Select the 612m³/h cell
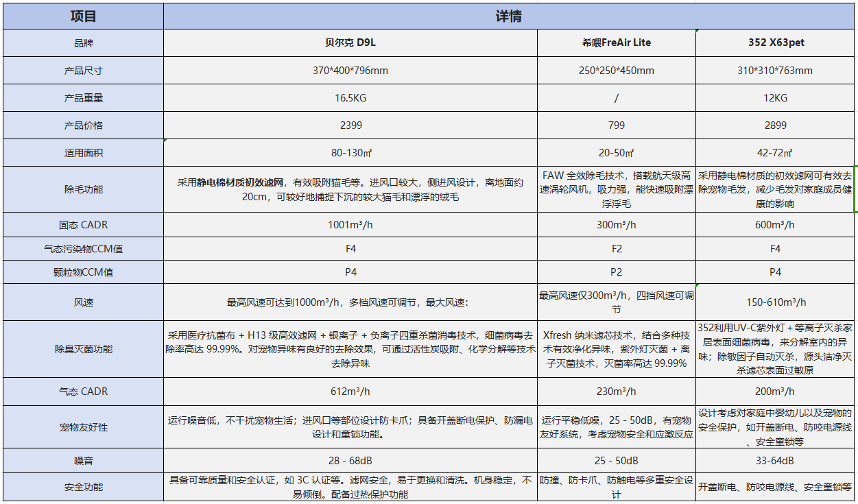This screenshot has width=858, height=504. point(350,392)
